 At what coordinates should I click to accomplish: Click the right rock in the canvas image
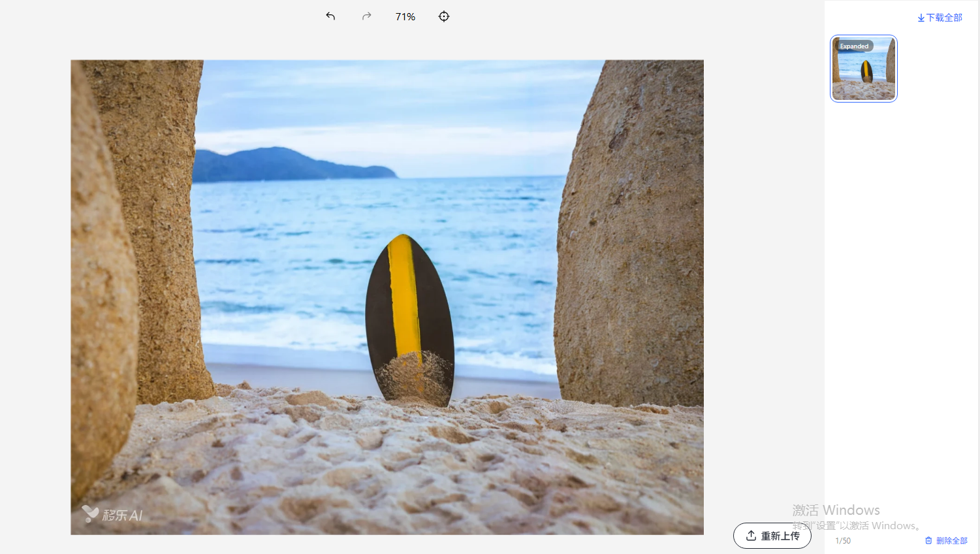pyautogui.click(x=630, y=235)
